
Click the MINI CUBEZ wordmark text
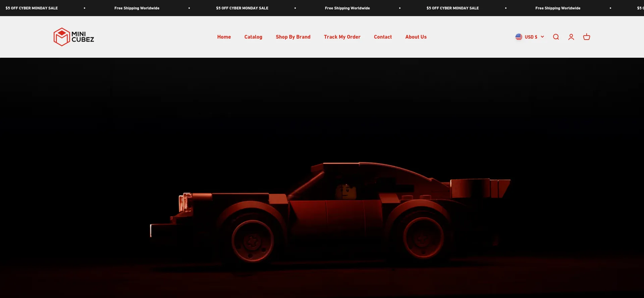(83, 37)
